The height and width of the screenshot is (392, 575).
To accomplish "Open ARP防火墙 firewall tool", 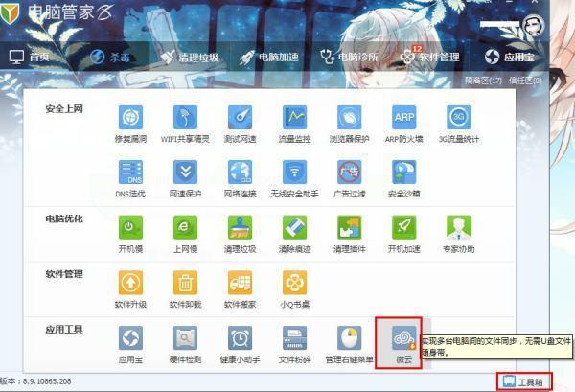I will 403,124.
